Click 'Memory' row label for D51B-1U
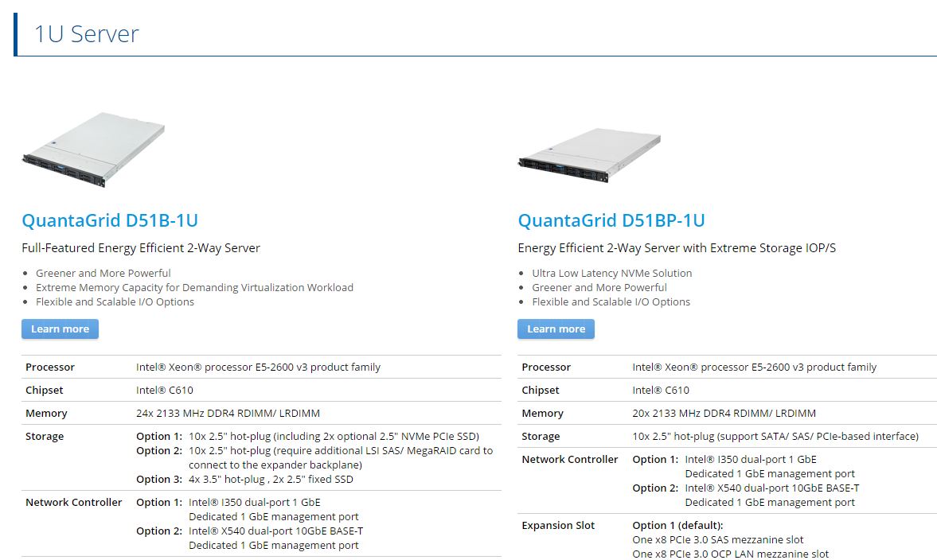The height and width of the screenshot is (560, 937). (x=46, y=413)
